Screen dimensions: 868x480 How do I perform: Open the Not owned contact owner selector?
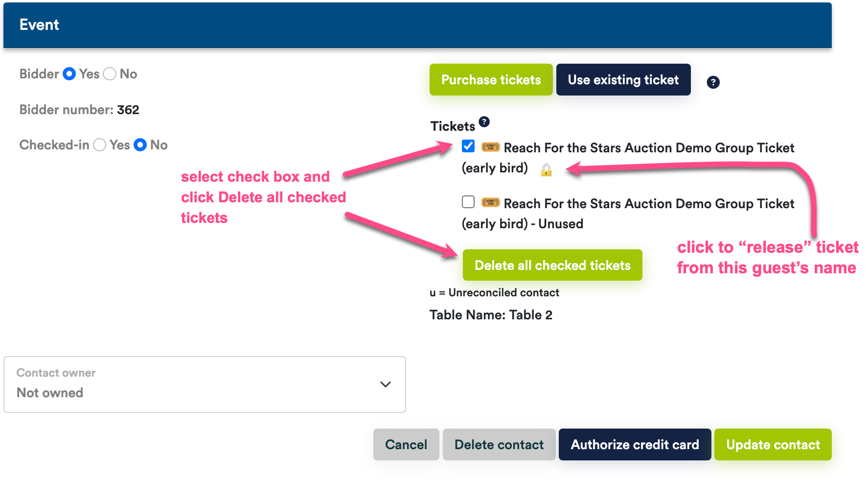point(205,384)
